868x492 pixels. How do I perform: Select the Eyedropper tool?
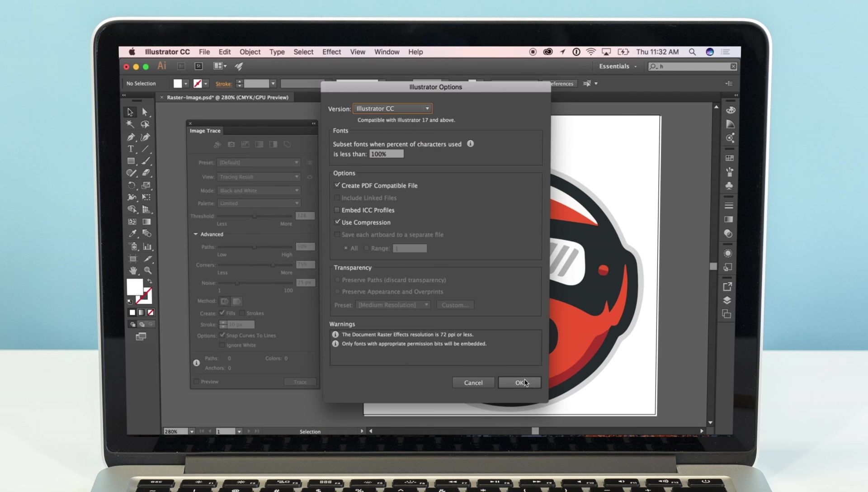(x=132, y=233)
